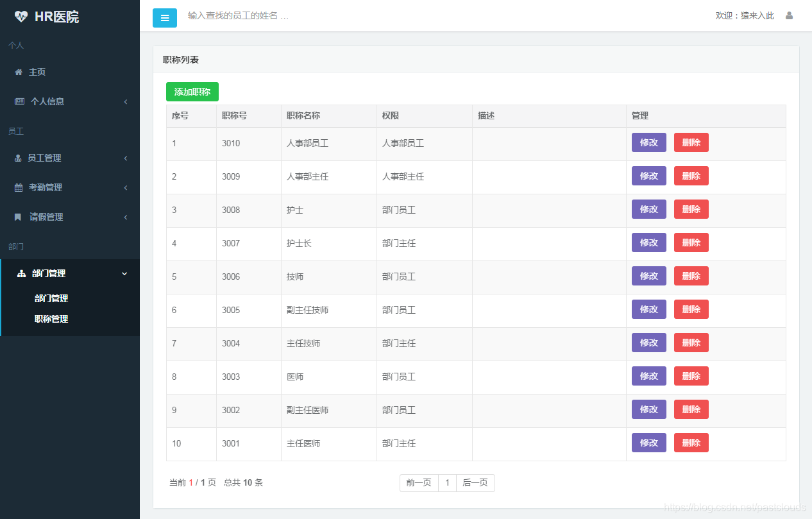The width and height of the screenshot is (812, 519).
Task: Click the 欢迎：猿来入此 user greeting
Action: click(745, 15)
